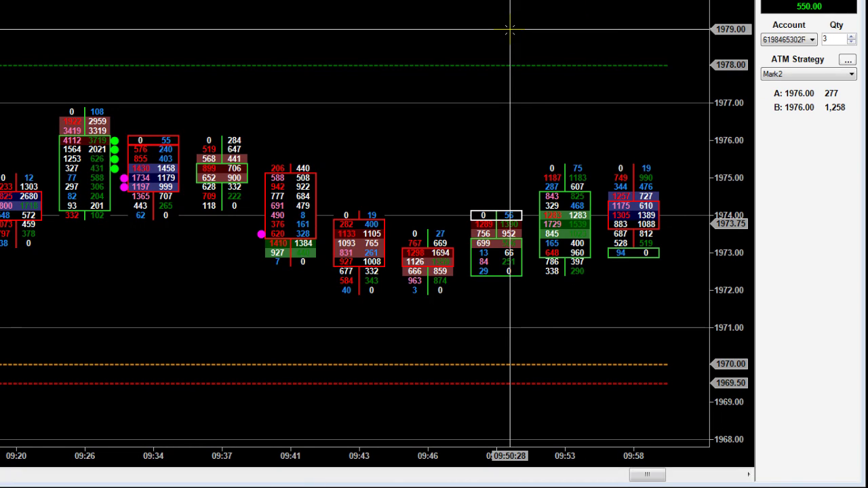The image size is (868, 488).
Task: Click the 09:37 time axis label
Action: coord(222,456)
